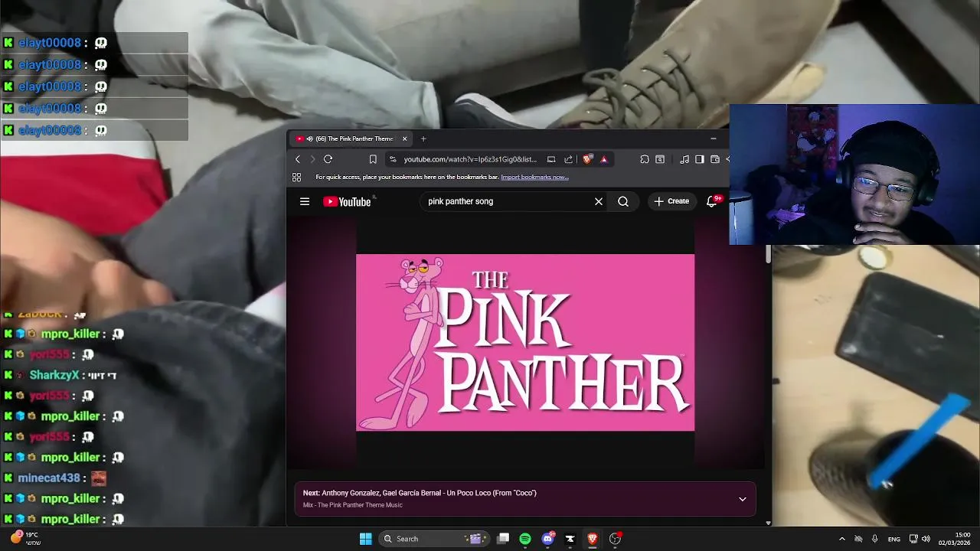Open the Windows Start menu
The width and height of the screenshot is (980, 551).
365,539
